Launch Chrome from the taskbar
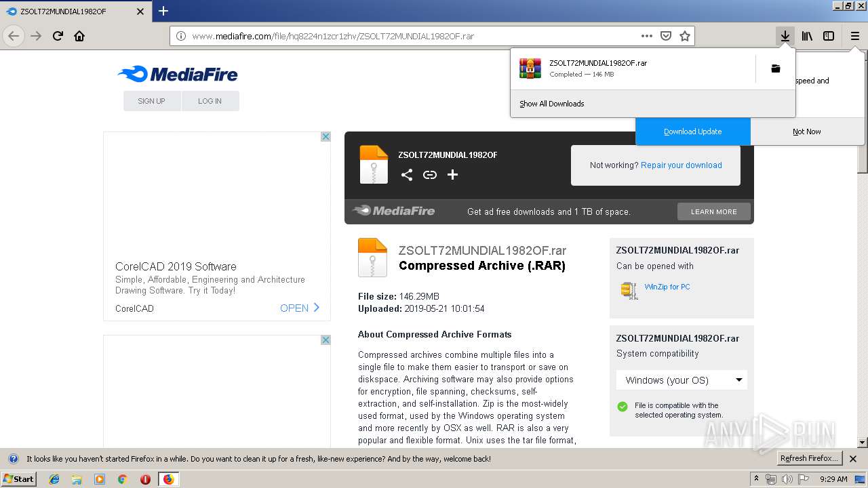Screen dimensions: 868x488 (x=122, y=479)
